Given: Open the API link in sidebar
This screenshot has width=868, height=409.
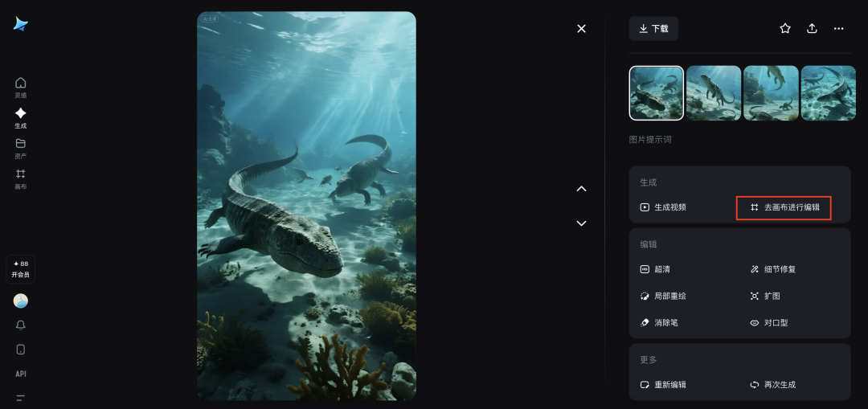Looking at the screenshot, I should (21, 374).
